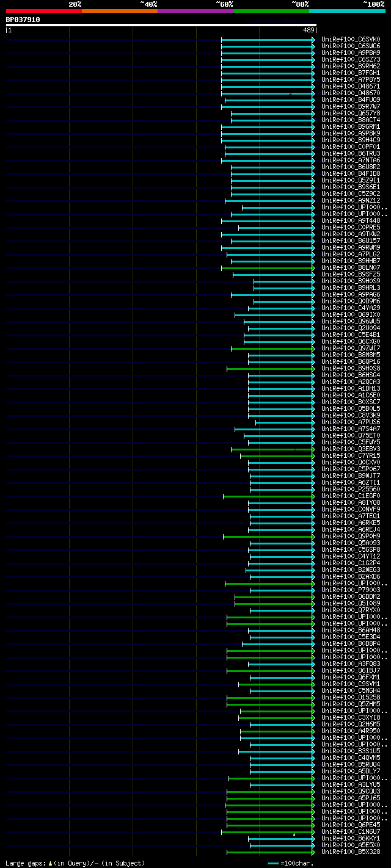This screenshot has height=868, width=391.
Task: Click entry UniRef100_Q2U094
Action: click(351, 328)
